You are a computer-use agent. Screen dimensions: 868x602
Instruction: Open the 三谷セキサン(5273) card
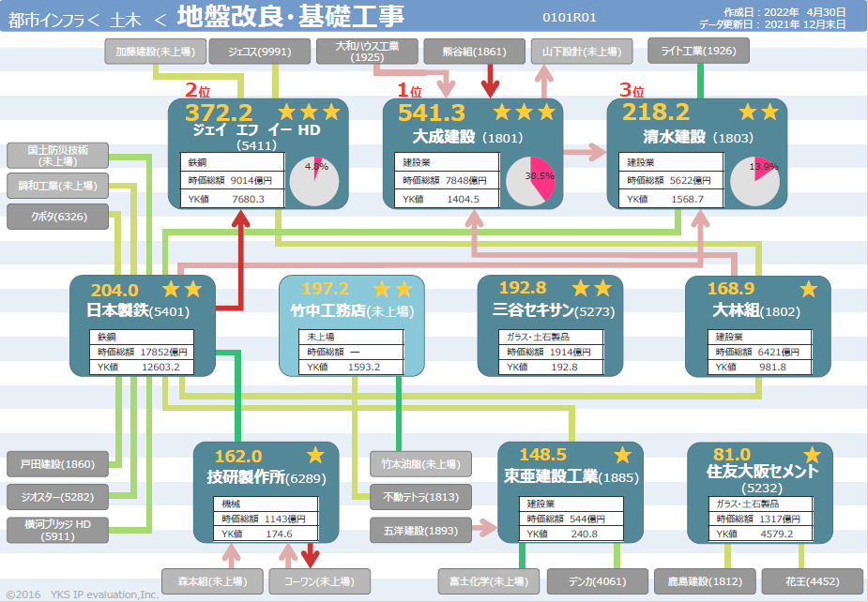pos(550,325)
